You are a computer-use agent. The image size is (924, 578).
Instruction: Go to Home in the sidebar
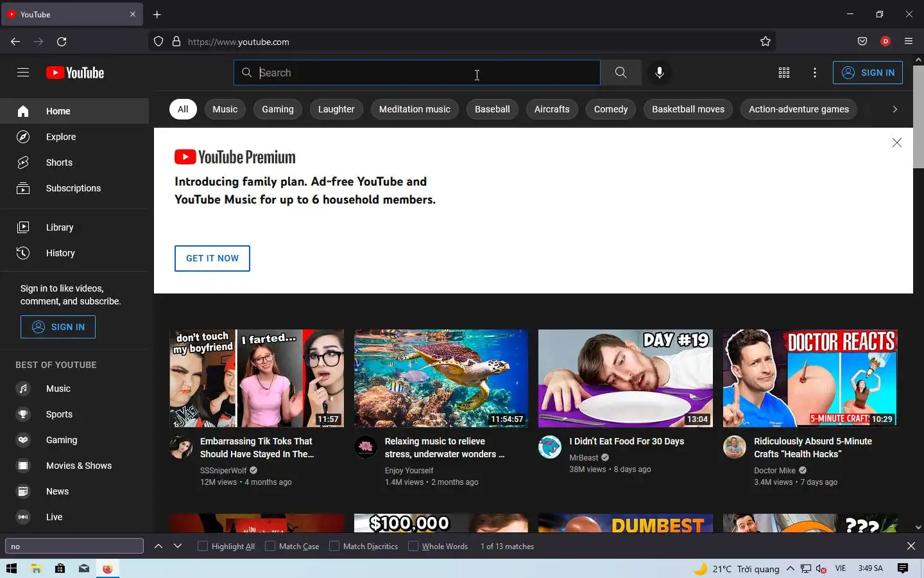(74, 111)
